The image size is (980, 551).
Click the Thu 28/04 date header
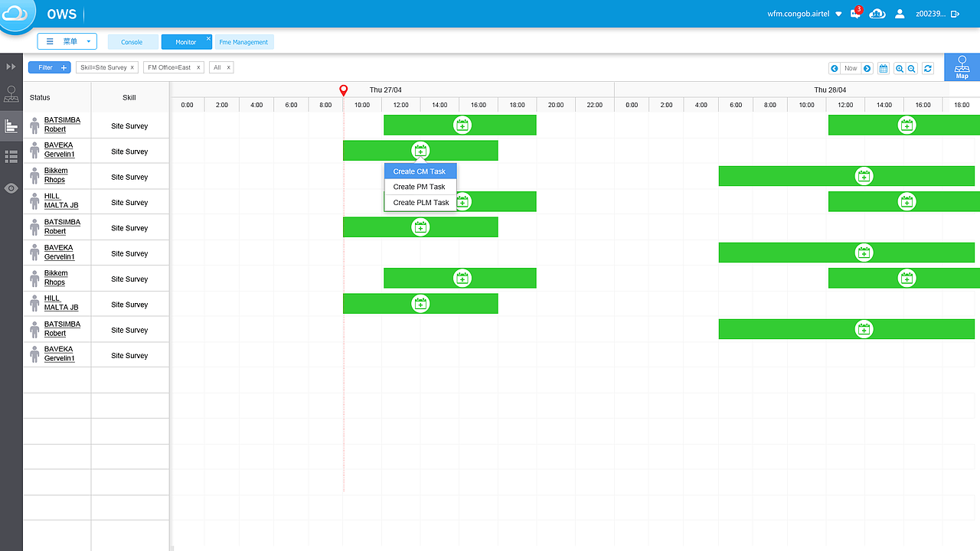point(830,90)
